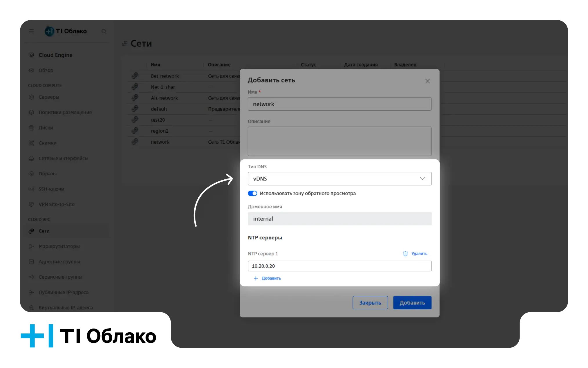
Task: Open the Тип DNS dropdown
Action: click(340, 179)
